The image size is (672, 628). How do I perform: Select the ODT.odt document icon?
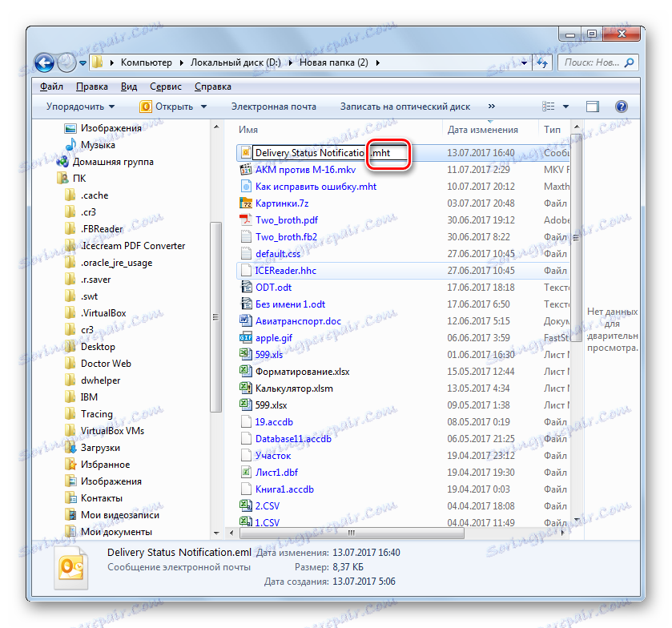246,288
